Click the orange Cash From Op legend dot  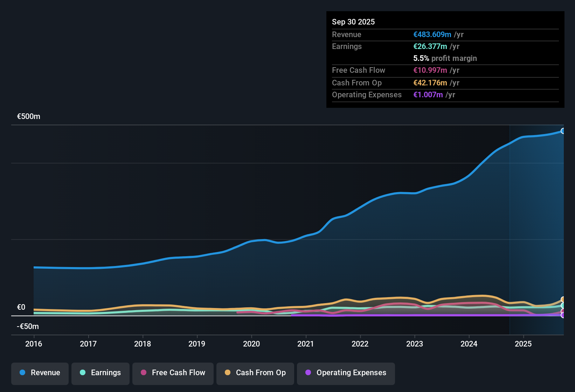(x=228, y=373)
